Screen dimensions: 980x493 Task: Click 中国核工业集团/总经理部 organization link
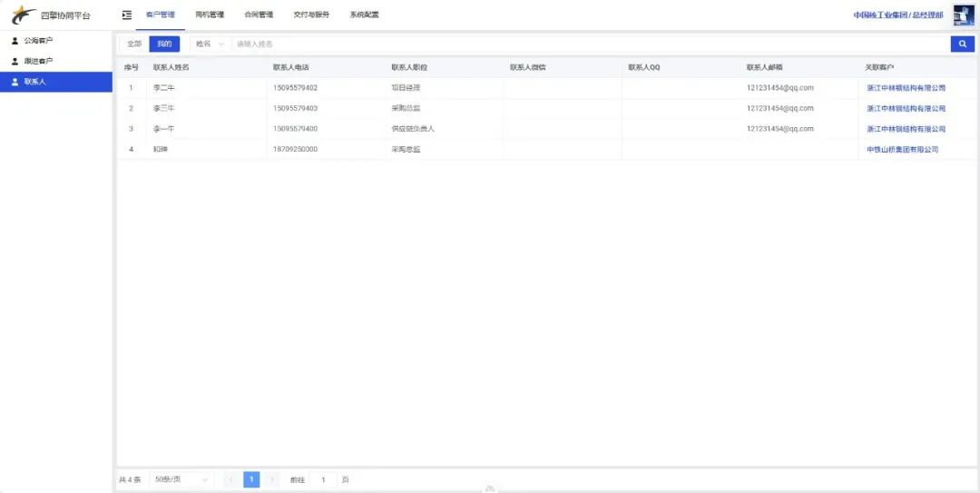coord(898,15)
